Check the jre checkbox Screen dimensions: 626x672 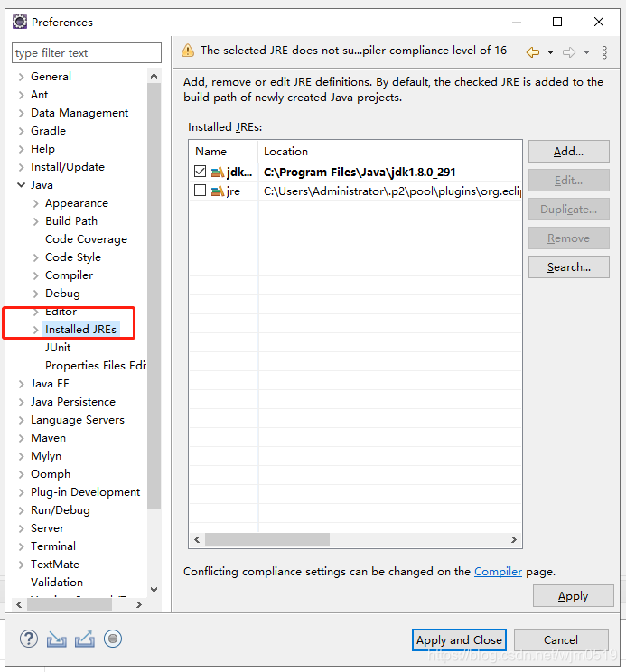[x=201, y=191]
